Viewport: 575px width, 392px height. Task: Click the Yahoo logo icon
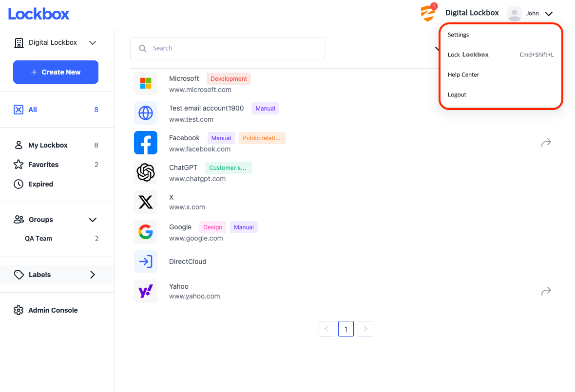[x=146, y=291]
